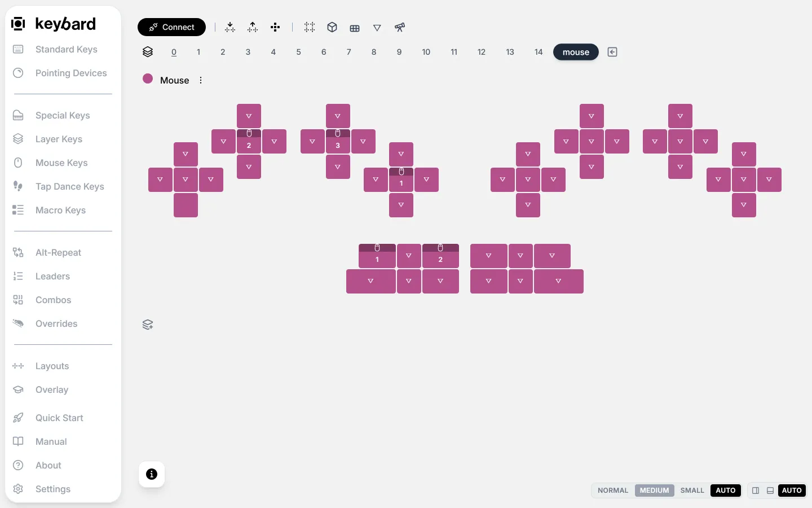Switch to layer 1 tab

[x=198, y=52]
